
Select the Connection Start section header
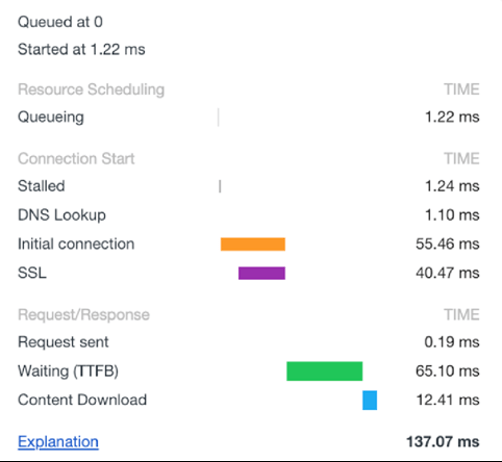tap(76, 158)
